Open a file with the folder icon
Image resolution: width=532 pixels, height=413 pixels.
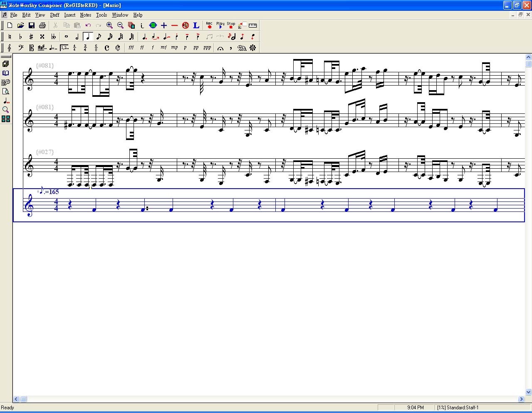click(20, 25)
